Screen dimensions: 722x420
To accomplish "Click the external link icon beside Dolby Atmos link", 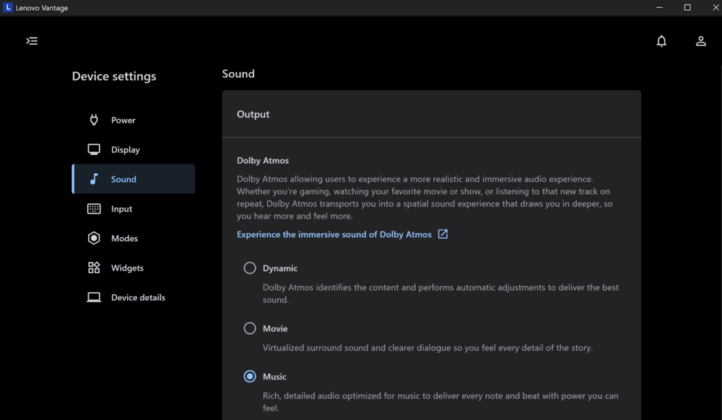I will [x=443, y=234].
